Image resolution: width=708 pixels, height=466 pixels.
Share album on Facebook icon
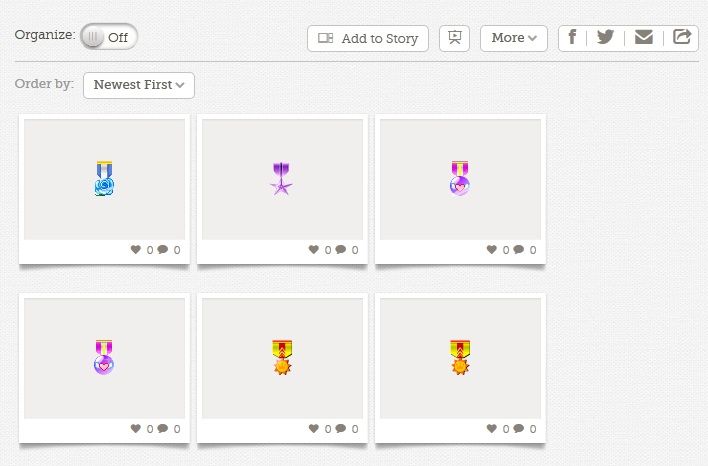572,37
